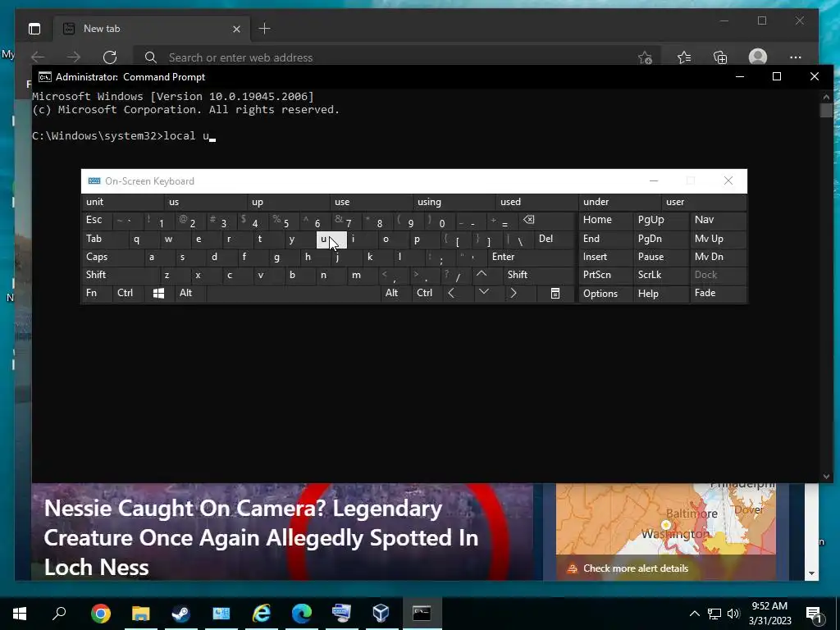Open Nessie Caught On Camera article
This screenshot has height=630, width=840.
pos(261,537)
